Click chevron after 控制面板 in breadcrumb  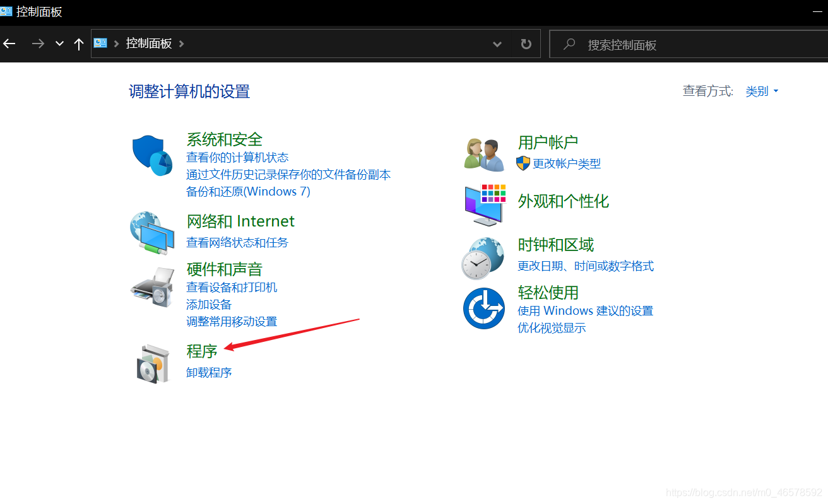(180, 44)
